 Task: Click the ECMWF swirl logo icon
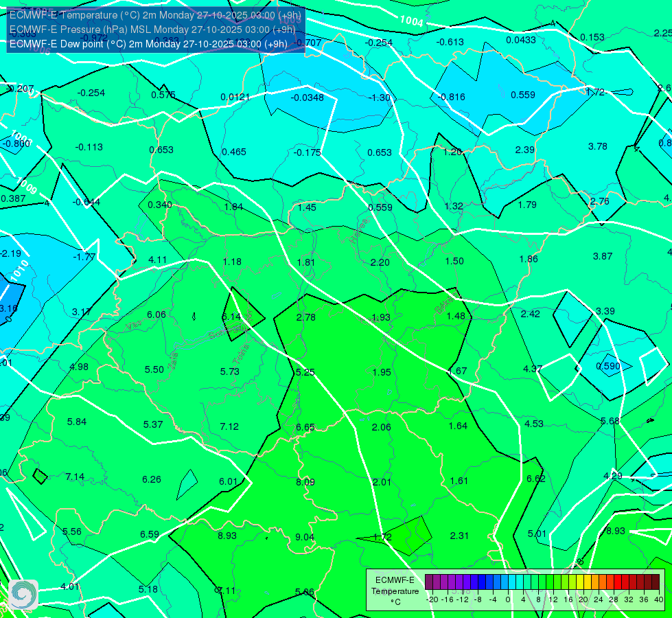point(23,595)
